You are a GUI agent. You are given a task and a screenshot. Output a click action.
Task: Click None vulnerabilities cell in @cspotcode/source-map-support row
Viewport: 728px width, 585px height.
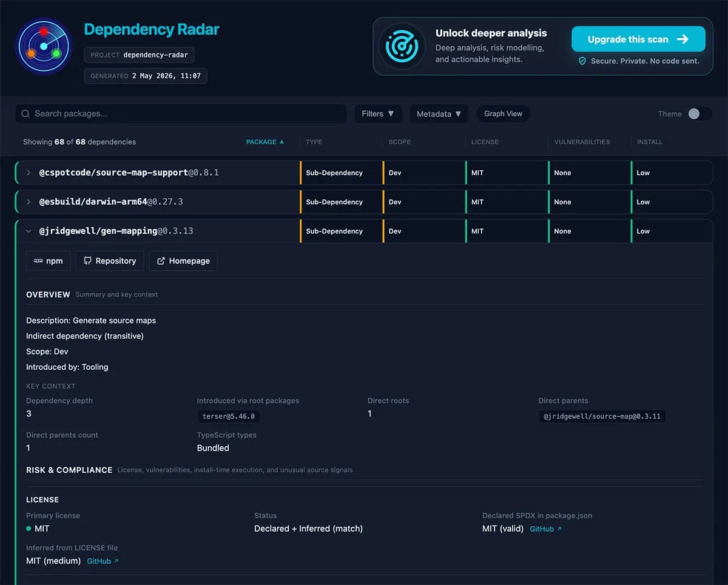[589, 173]
